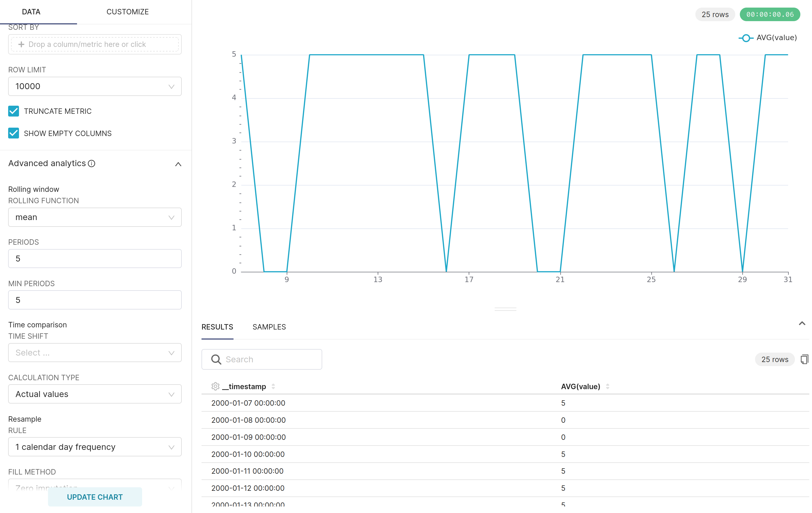Image resolution: width=812 pixels, height=513 pixels.
Task: Open the Results tab
Action: pyautogui.click(x=218, y=327)
